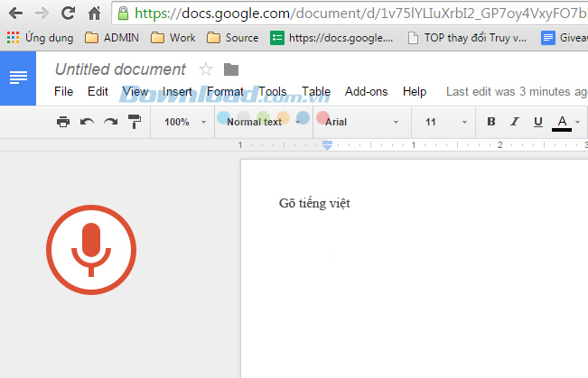Toggle bold formatting
Viewport: 588px width, 378px height.
pyautogui.click(x=490, y=122)
